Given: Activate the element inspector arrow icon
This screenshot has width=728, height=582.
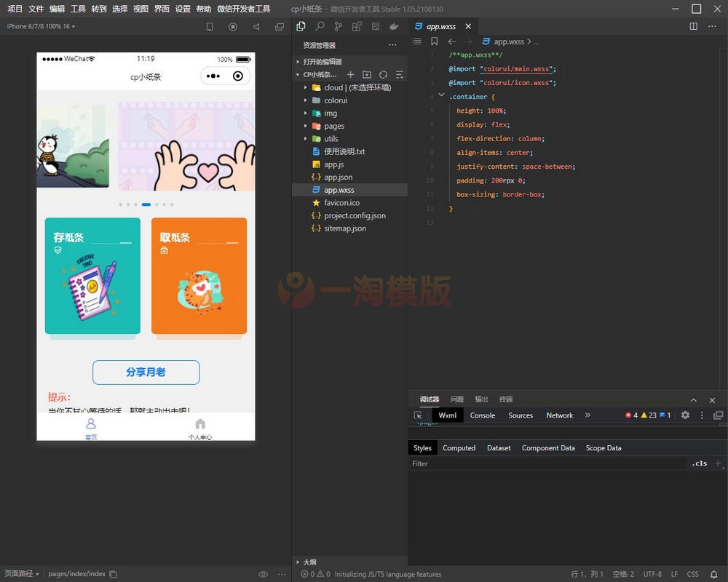Looking at the screenshot, I should point(418,415).
